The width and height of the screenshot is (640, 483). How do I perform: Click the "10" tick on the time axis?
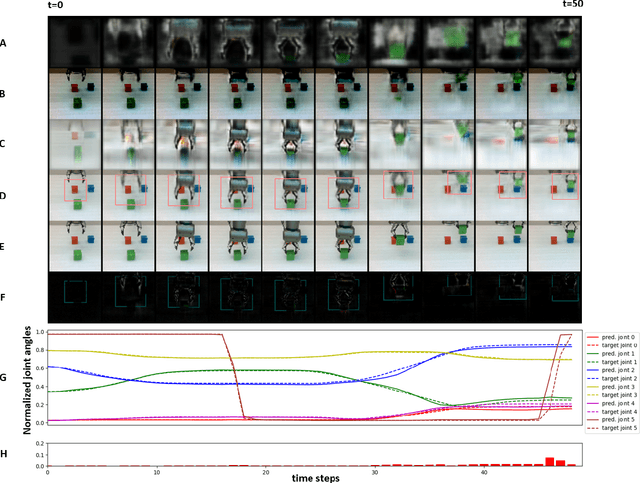pos(157,472)
